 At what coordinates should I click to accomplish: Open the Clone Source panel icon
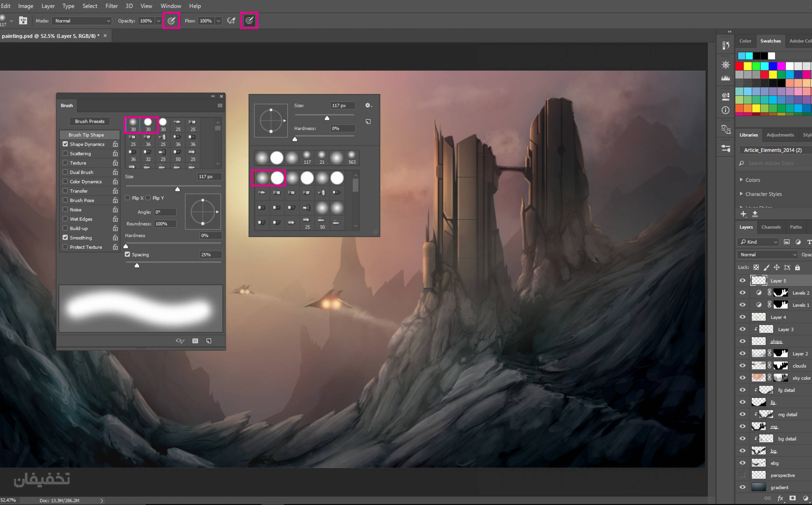click(x=726, y=129)
